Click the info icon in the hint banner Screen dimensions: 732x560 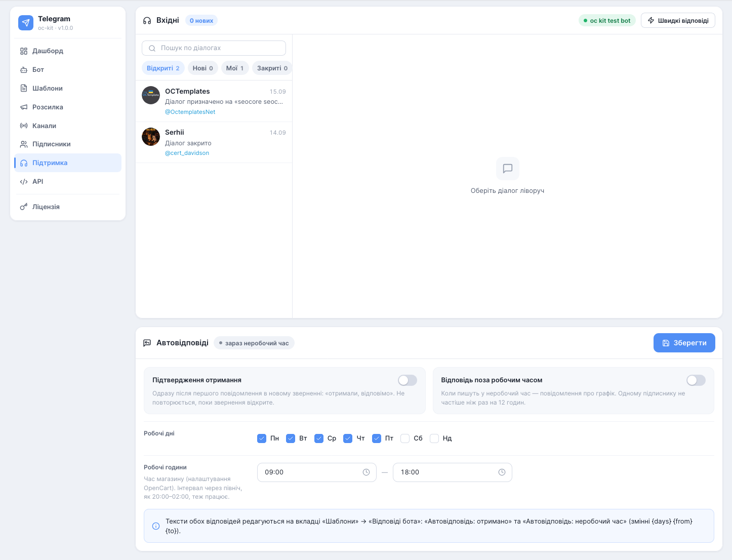point(156,526)
